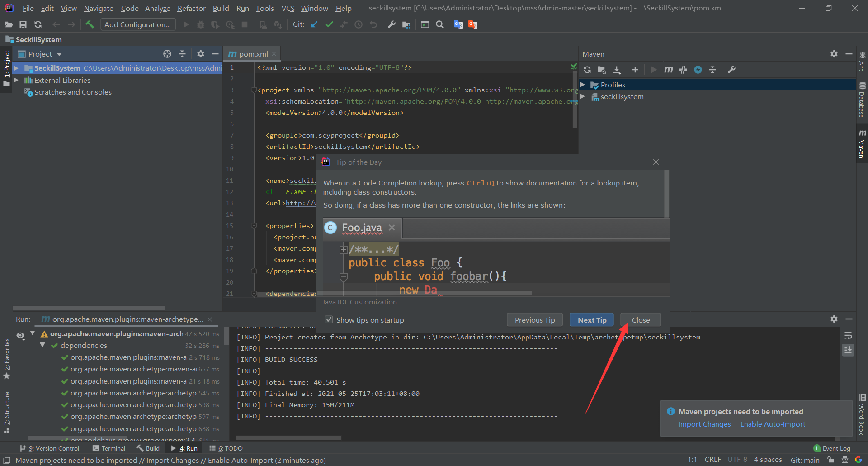The width and height of the screenshot is (868, 466).
Task: Toggle Maven Offline Mode icon
Action: tap(683, 70)
